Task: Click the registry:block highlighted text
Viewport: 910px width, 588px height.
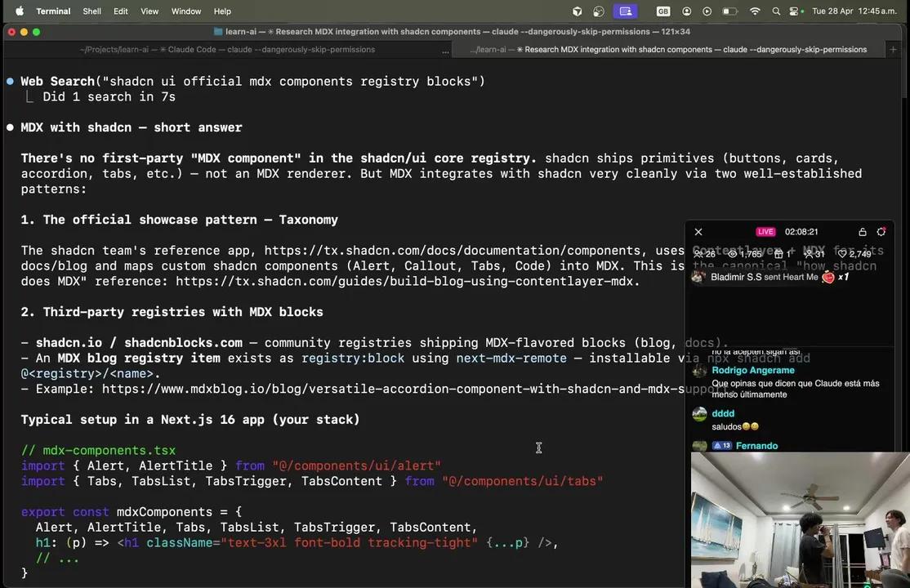Action: click(x=353, y=359)
